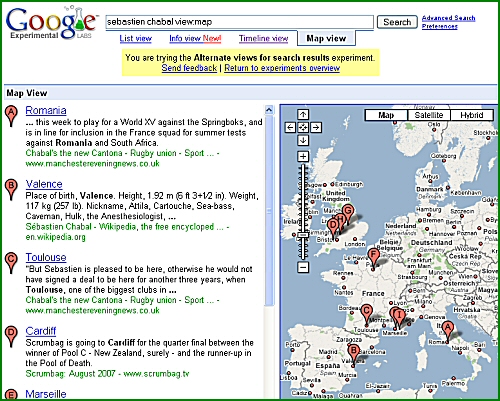The image size is (500, 401).
Task: Open the Timeline view tab
Action: pos(263,39)
